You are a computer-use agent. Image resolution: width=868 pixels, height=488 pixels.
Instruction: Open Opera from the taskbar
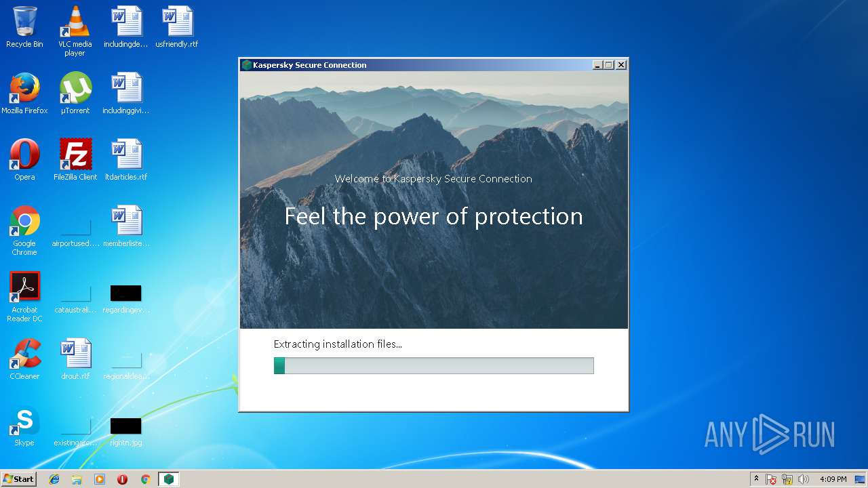[123, 479]
